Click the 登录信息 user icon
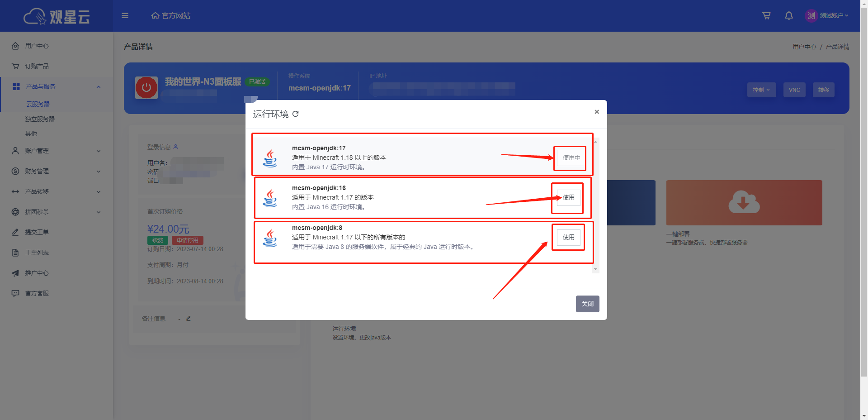The image size is (868, 420). coord(176,147)
